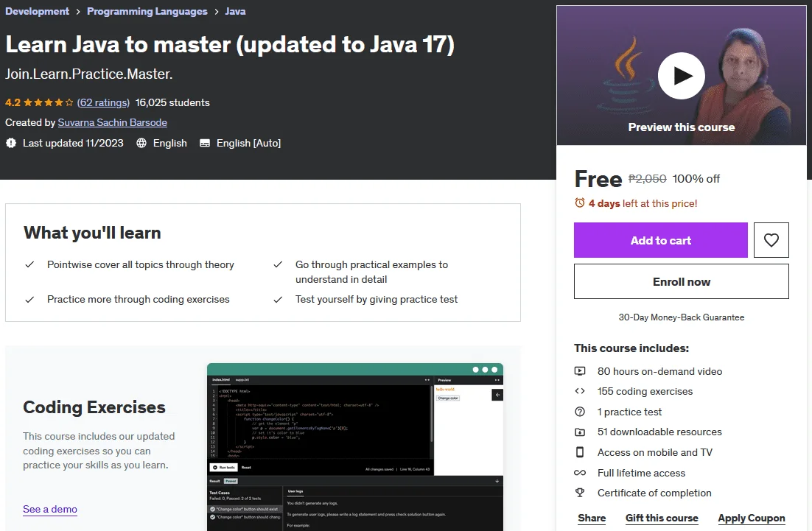
Task: Open instructor Suvarna Sachin Barsode profile
Action: pyautogui.click(x=113, y=123)
